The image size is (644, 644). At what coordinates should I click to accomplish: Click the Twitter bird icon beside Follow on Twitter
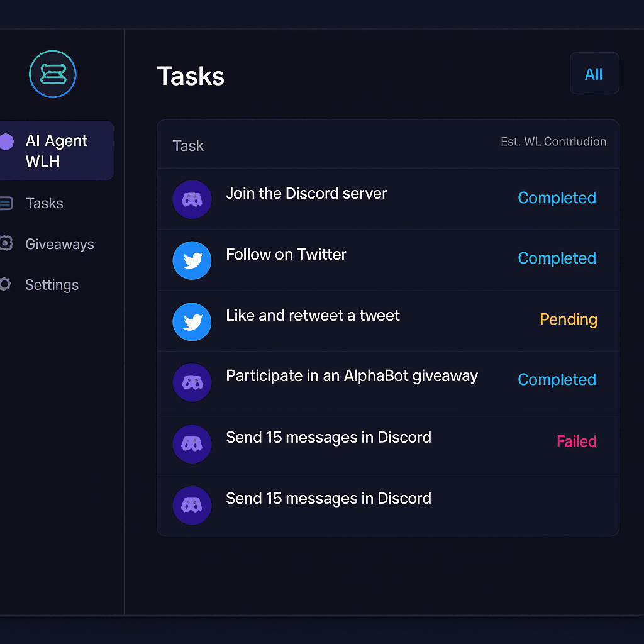point(192,260)
